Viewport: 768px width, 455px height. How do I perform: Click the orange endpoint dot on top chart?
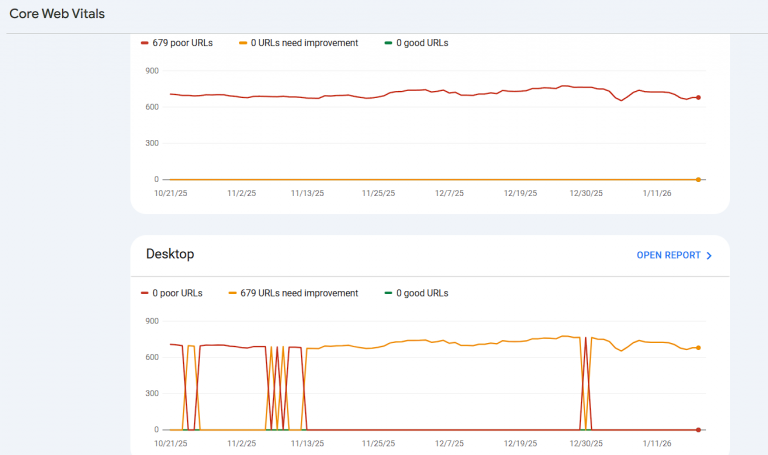pyautogui.click(x=698, y=179)
